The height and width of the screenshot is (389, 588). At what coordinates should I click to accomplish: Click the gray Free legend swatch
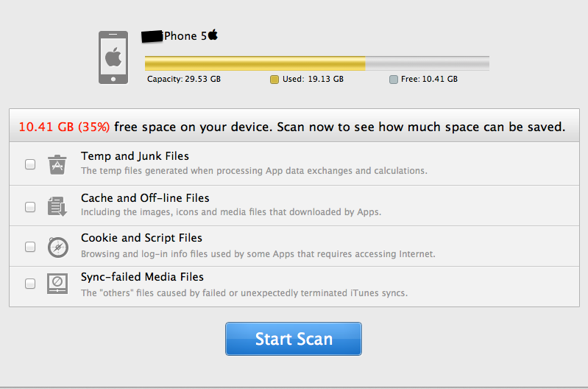(394, 80)
